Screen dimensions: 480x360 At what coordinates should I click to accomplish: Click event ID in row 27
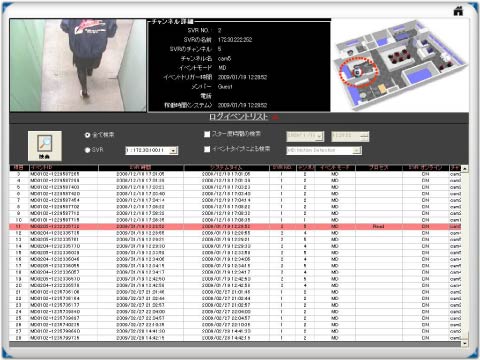click(55, 331)
